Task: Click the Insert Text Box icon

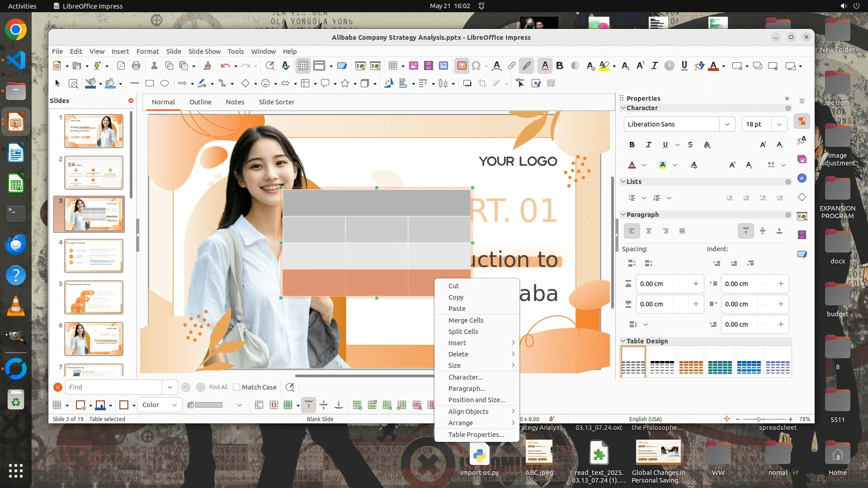Action: tap(462, 66)
